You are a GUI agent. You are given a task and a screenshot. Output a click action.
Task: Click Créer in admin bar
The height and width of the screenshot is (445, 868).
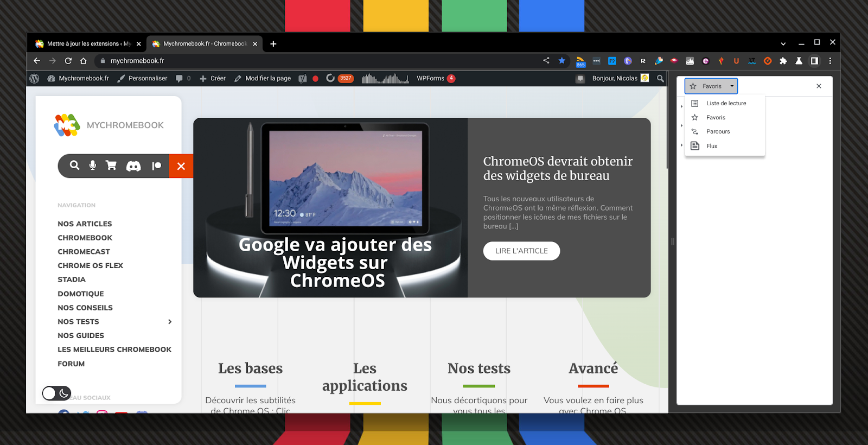(x=213, y=78)
